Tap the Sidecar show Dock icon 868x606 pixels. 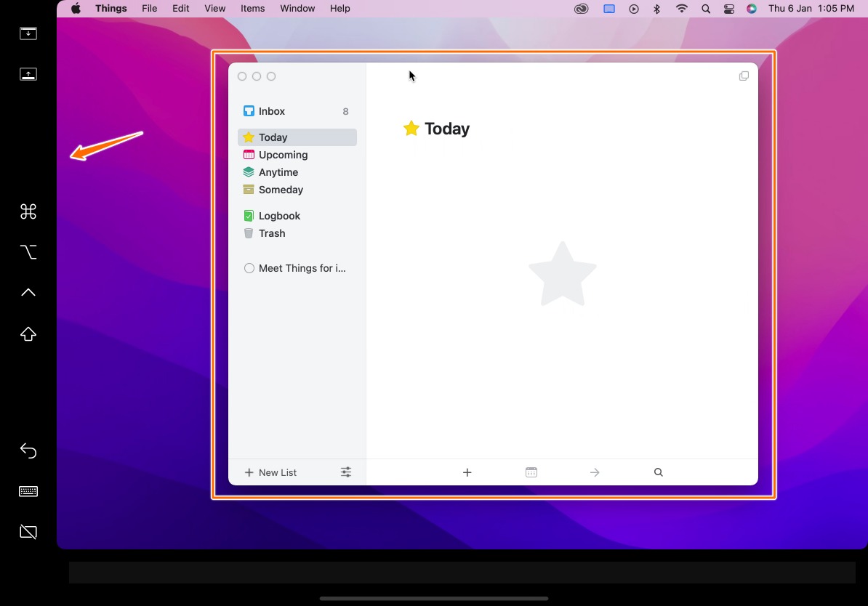pos(28,74)
